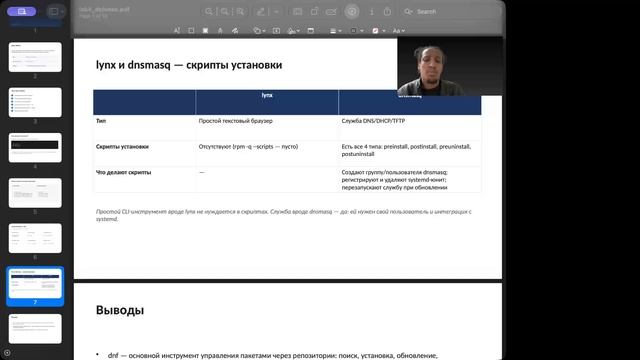Click the 'dnf — основной инструмент' bullet text
This screenshot has width=640, height=360.
click(x=272, y=356)
